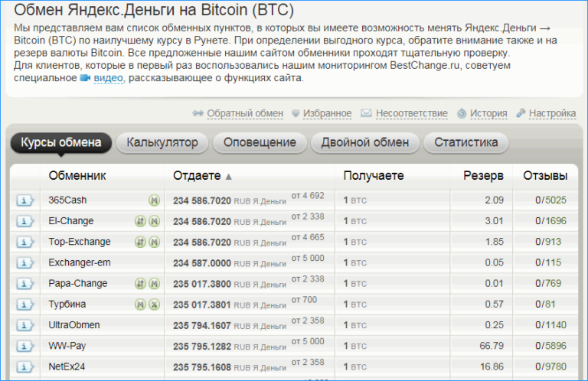Select the Двойной обмен tab
The width and height of the screenshot is (588, 381).
[364, 142]
